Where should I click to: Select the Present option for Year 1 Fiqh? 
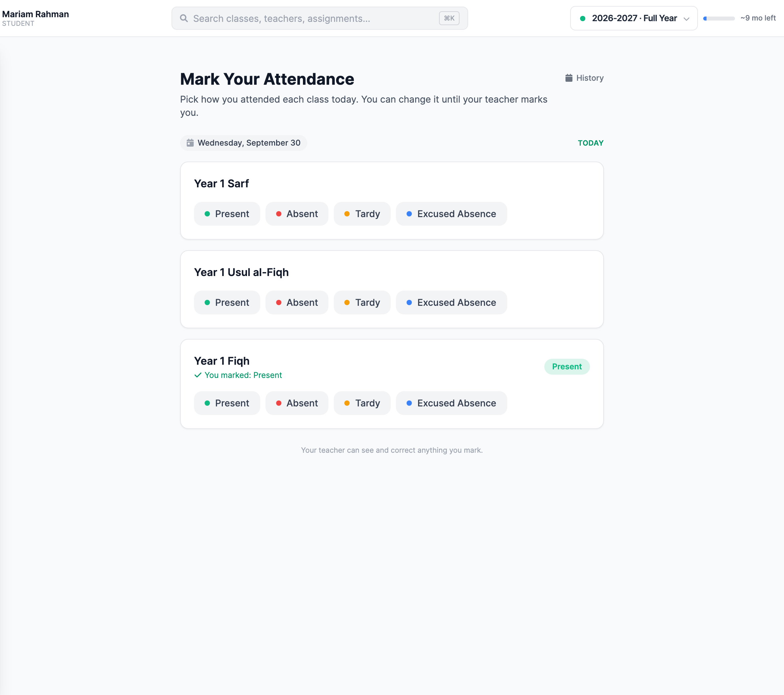tap(227, 403)
